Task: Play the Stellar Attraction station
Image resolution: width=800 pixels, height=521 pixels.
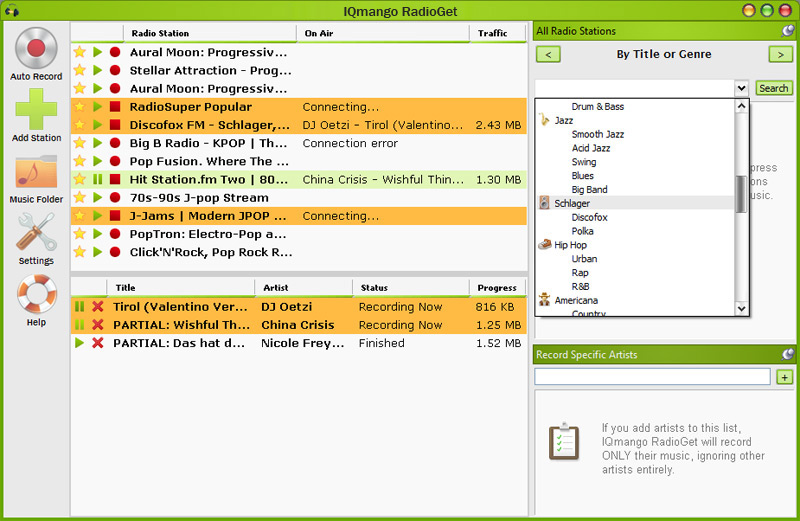Action: click(97, 70)
